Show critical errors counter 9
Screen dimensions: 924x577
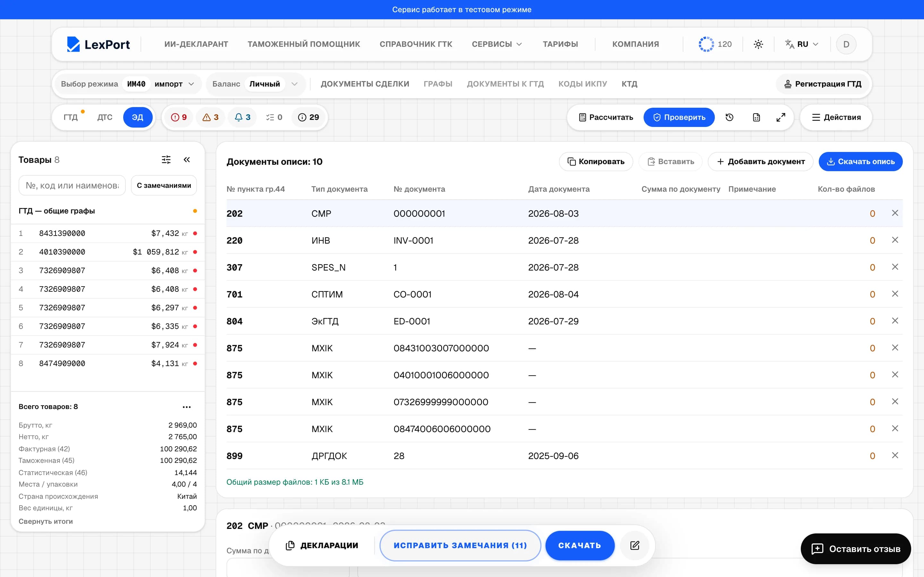[179, 117]
